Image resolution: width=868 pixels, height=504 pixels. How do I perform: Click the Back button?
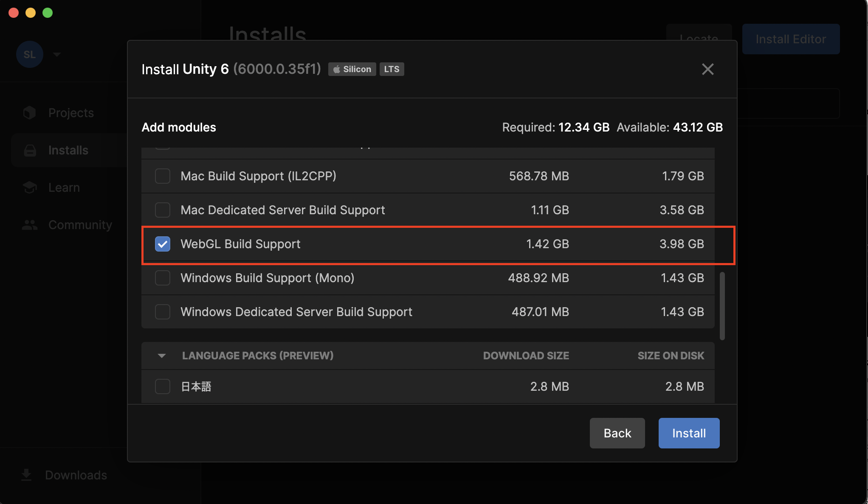pos(617,433)
